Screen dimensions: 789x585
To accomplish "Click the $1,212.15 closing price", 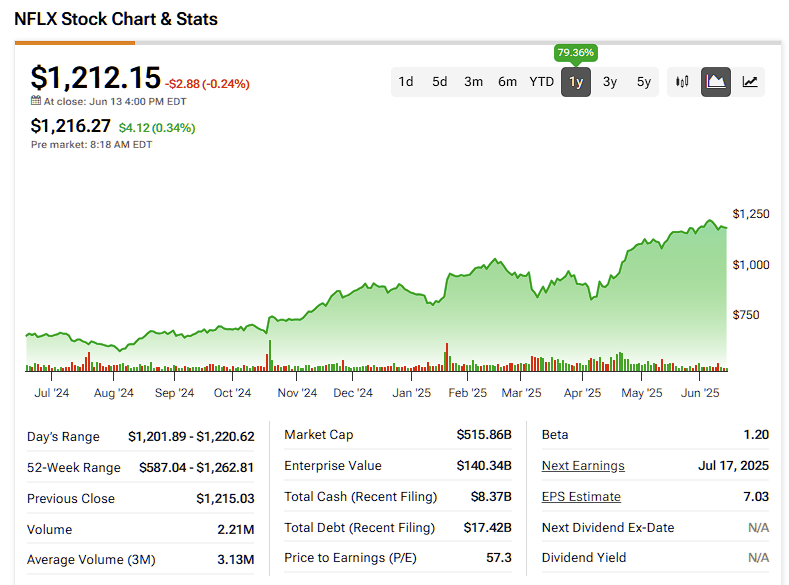I will [96, 78].
